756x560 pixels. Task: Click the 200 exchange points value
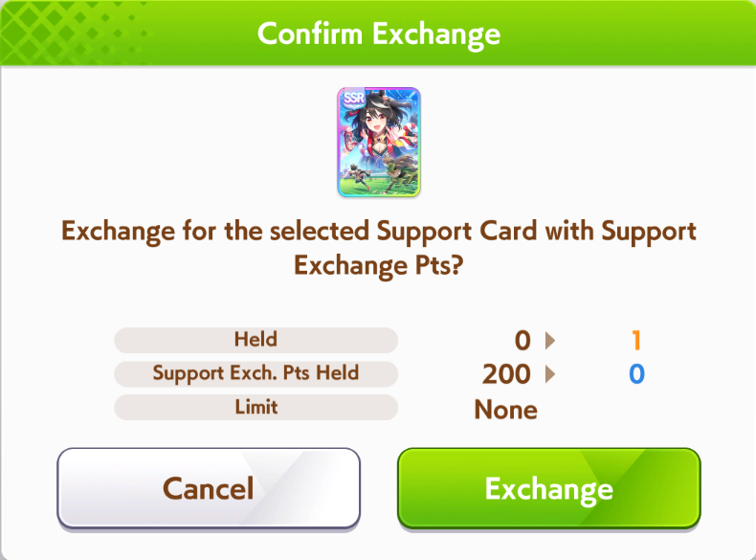click(x=506, y=374)
